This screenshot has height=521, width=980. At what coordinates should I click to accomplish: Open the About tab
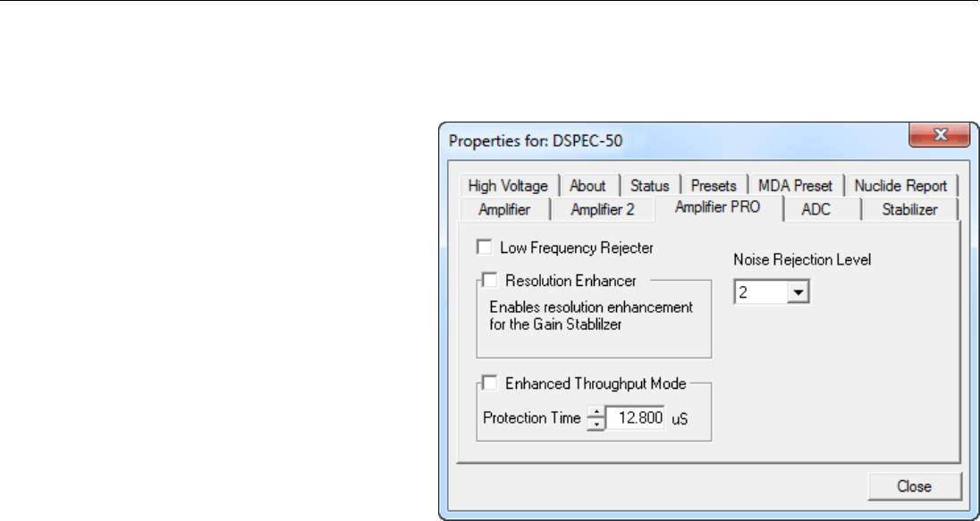587,186
